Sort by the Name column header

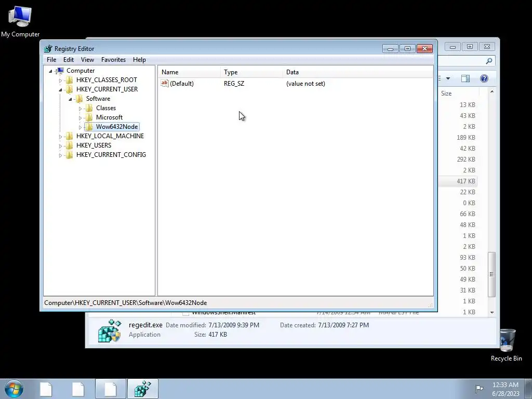[189, 72]
